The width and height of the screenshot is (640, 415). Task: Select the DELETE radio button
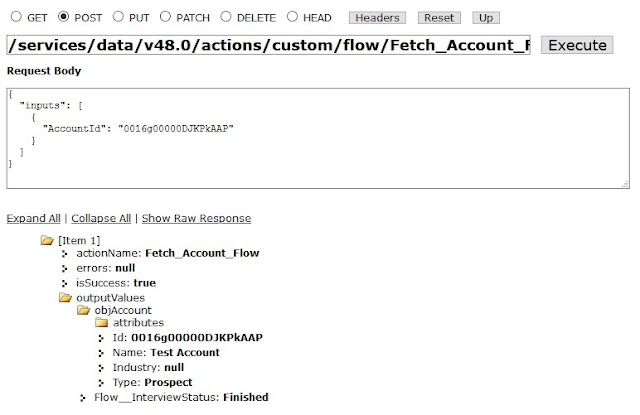coord(226,17)
